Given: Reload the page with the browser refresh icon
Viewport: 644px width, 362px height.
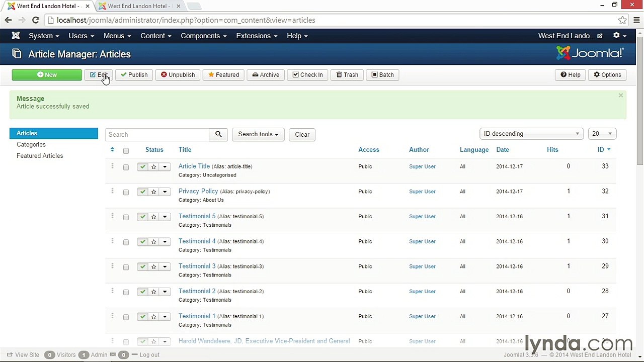Looking at the screenshot, I should [x=36, y=20].
